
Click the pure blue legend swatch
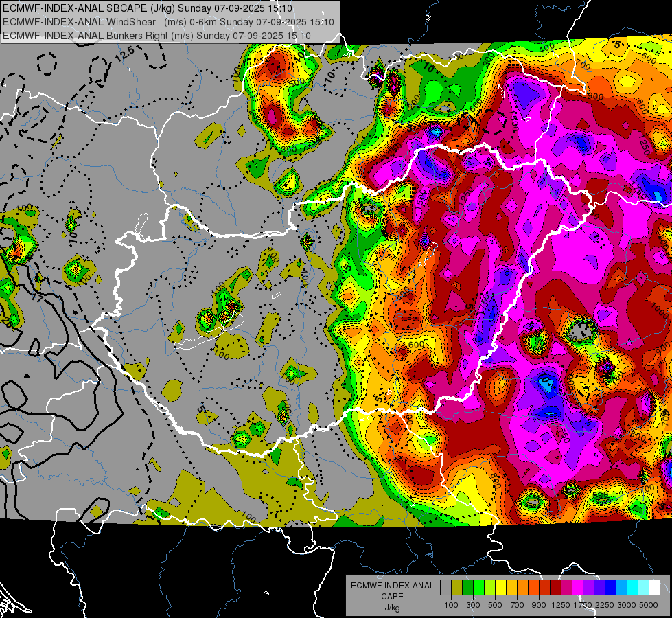coord(611,588)
